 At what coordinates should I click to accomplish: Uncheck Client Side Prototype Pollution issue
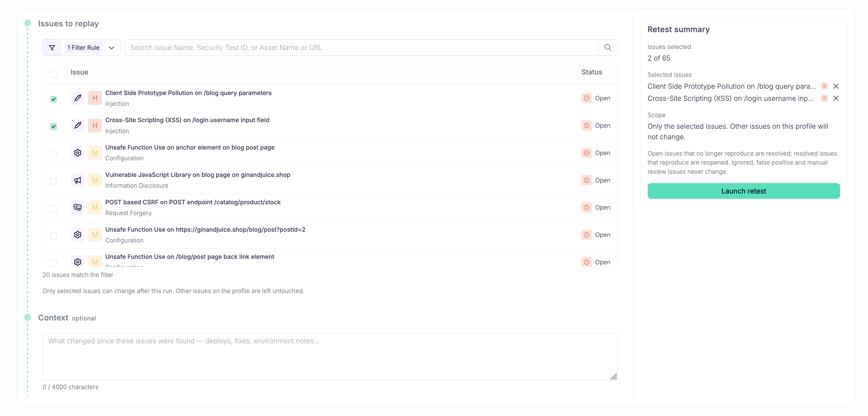click(x=53, y=99)
